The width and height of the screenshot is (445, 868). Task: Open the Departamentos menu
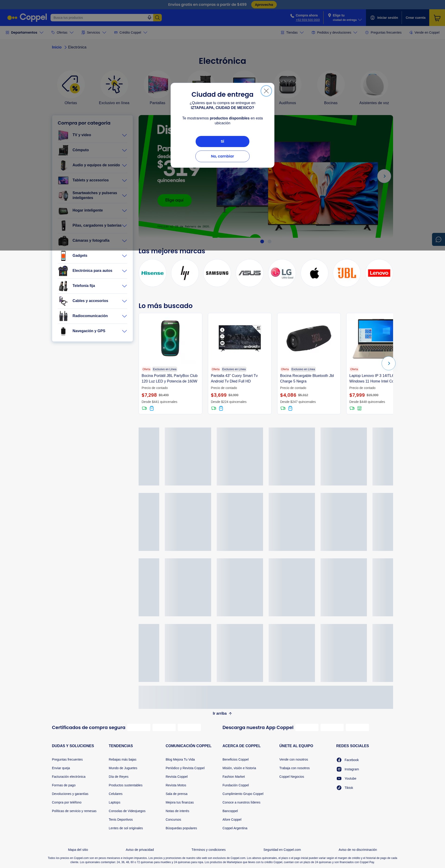click(x=25, y=33)
